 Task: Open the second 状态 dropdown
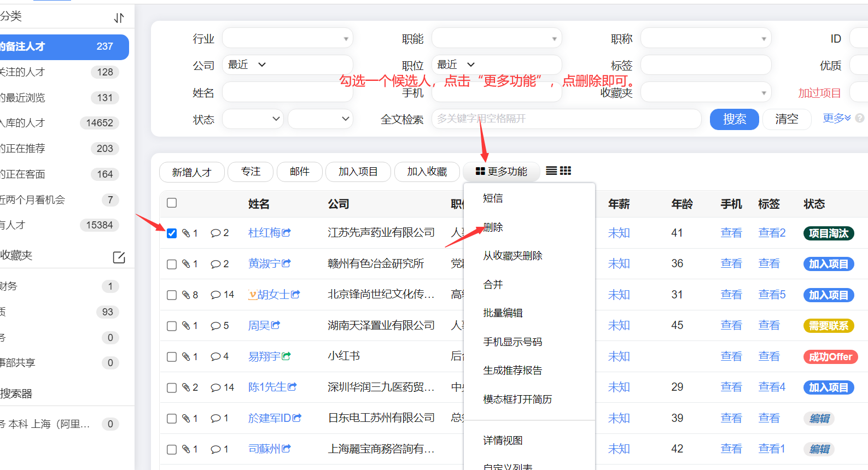(x=320, y=119)
